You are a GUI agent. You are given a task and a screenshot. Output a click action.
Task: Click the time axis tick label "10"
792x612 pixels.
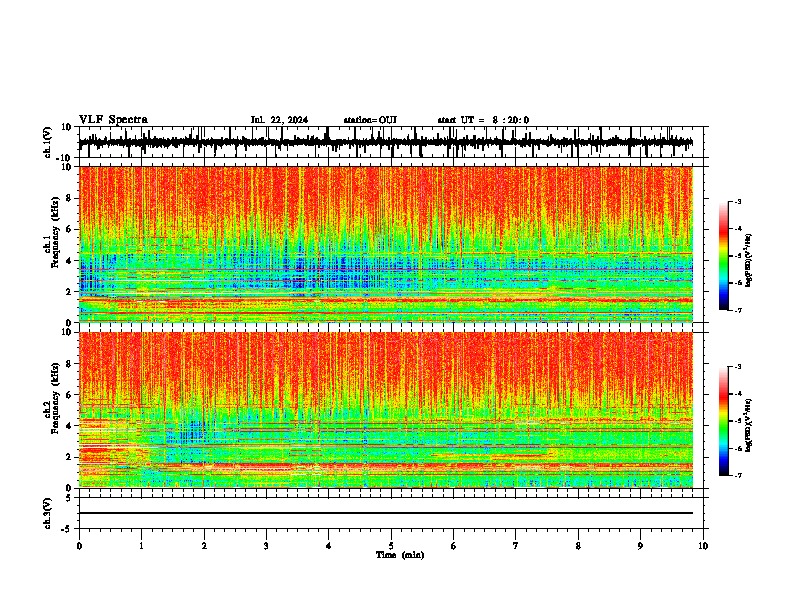pos(703,546)
